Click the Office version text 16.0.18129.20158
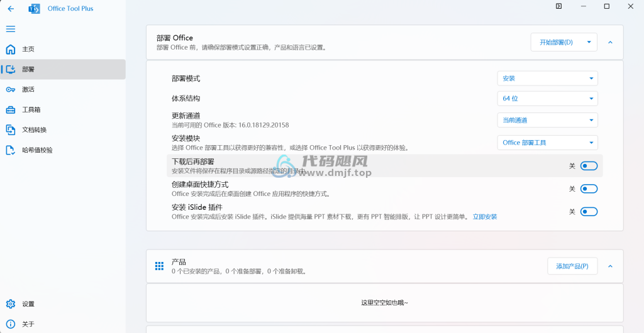This screenshot has width=644, height=333. coord(264,125)
